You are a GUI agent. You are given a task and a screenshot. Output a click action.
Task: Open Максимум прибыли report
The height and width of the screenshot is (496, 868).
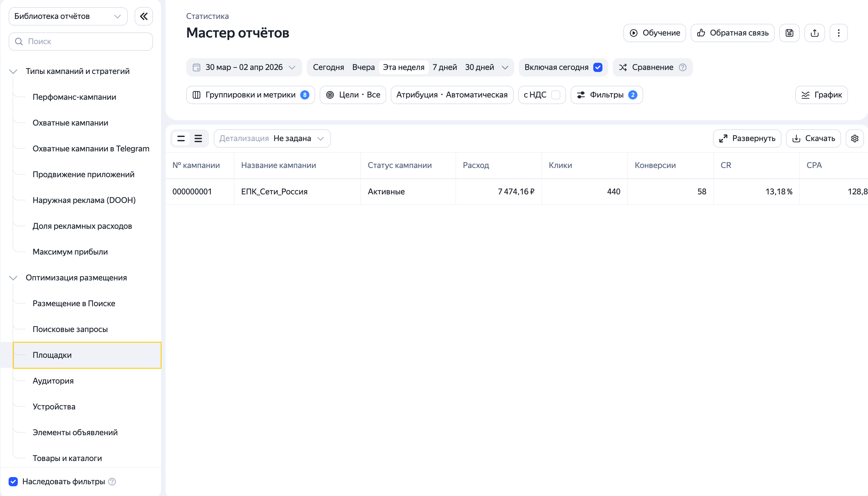(70, 252)
